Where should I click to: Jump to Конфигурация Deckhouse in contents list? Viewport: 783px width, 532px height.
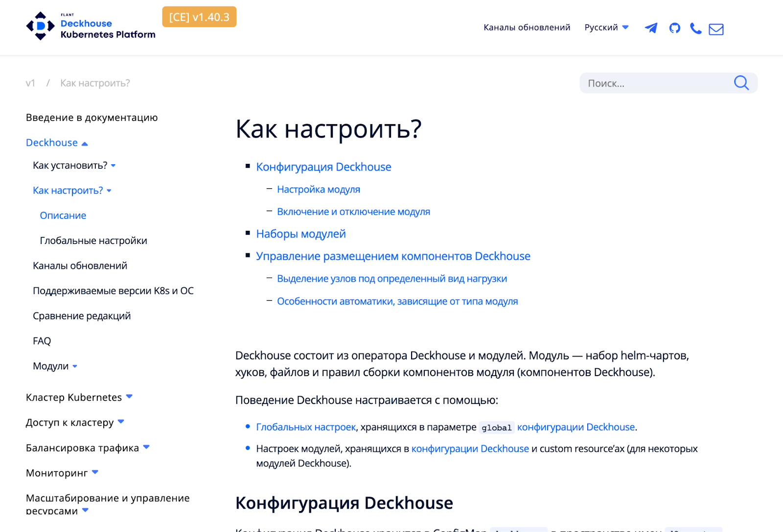[x=323, y=167]
